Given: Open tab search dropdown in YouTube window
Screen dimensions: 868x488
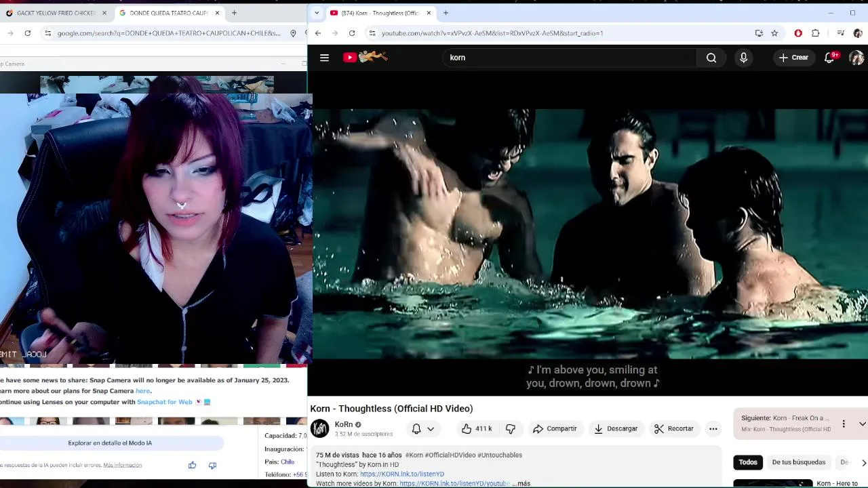Looking at the screenshot, I should (316, 13).
